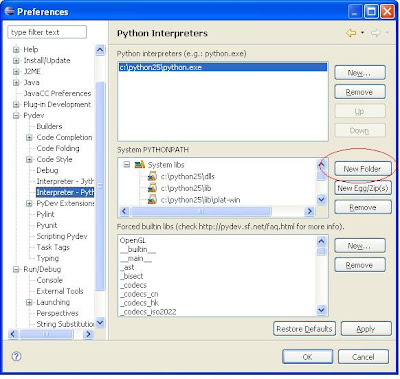Expand the Code Completion node
This screenshot has width=400, height=379.
[x=29, y=138]
